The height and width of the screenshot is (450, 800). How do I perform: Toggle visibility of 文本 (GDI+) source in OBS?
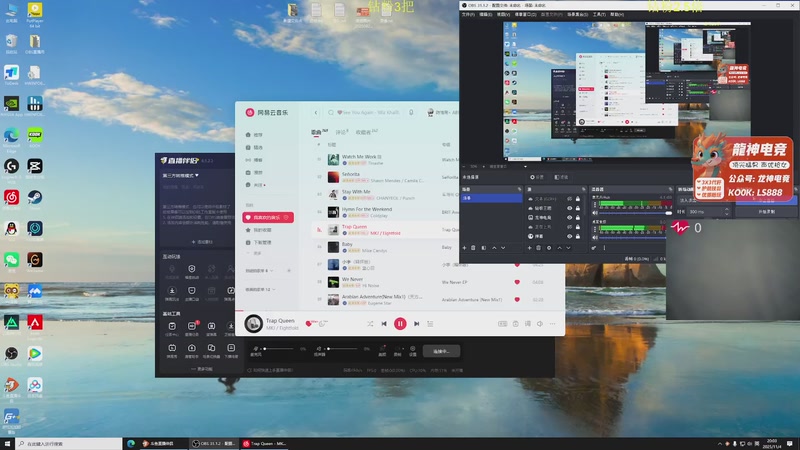(569, 199)
